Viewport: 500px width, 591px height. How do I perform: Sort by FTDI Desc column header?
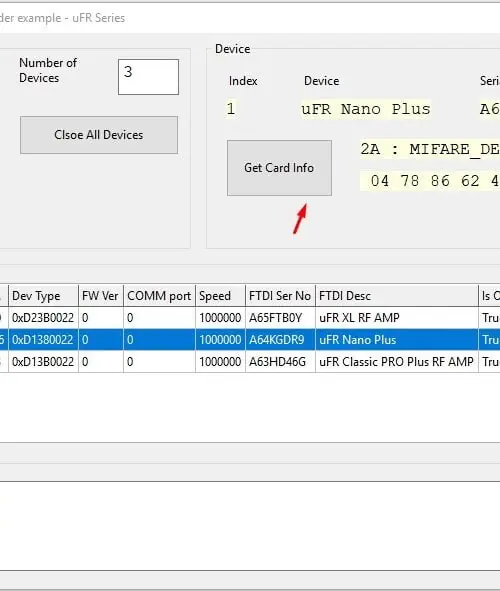(x=396, y=296)
